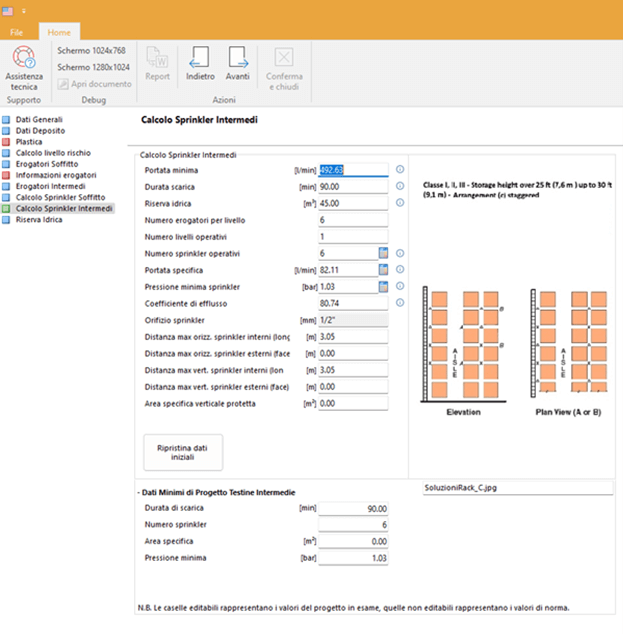The height and width of the screenshot is (634, 623).
Task: Click Pressione minima minimum value field
Action: click(x=353, y=558)
